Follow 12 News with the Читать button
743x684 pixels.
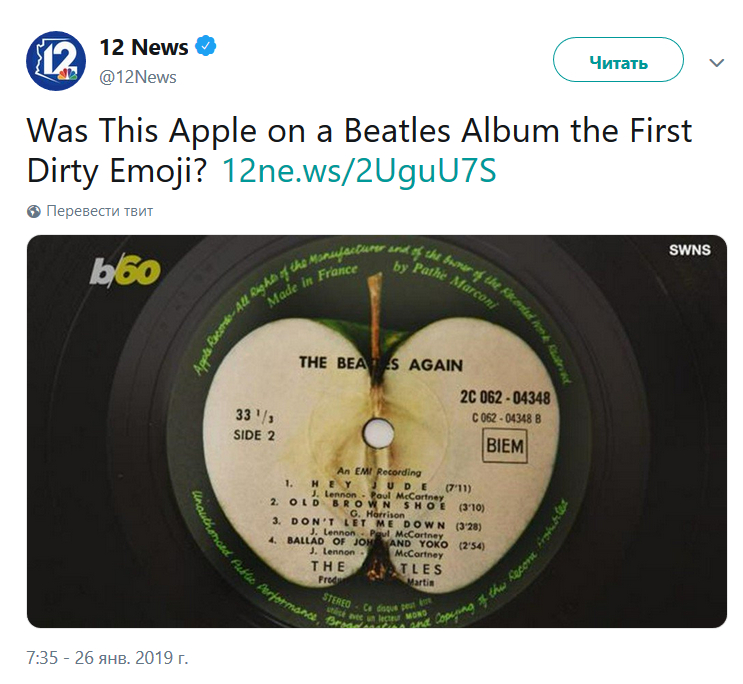pos(618,60)
